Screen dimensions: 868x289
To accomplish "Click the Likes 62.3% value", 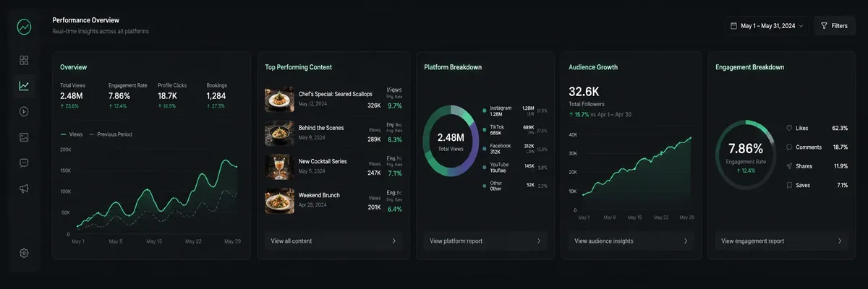I will (x=840, y=128).
